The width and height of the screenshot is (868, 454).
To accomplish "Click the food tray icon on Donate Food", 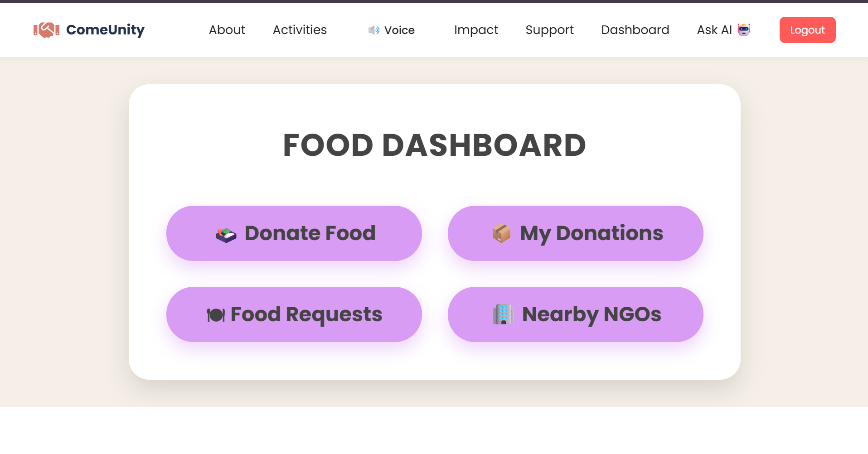I will coord(226,234).
